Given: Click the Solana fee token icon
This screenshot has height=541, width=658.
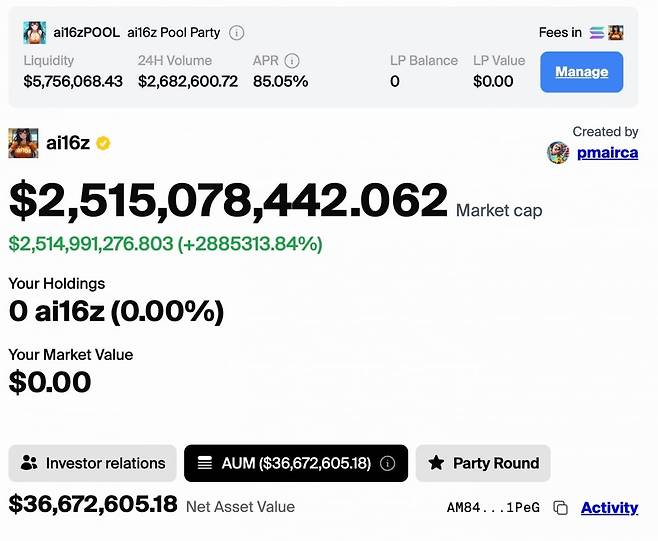Looking at the screenshot, I should [597, 33].
